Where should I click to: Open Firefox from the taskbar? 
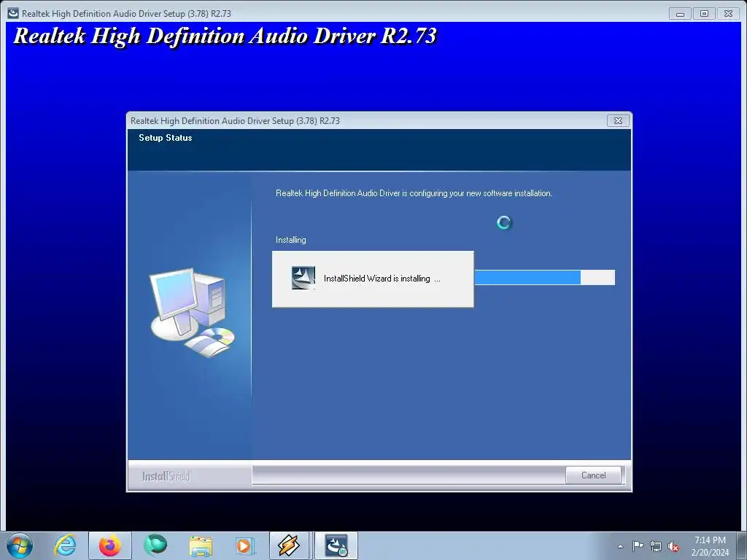coord(110,545)
